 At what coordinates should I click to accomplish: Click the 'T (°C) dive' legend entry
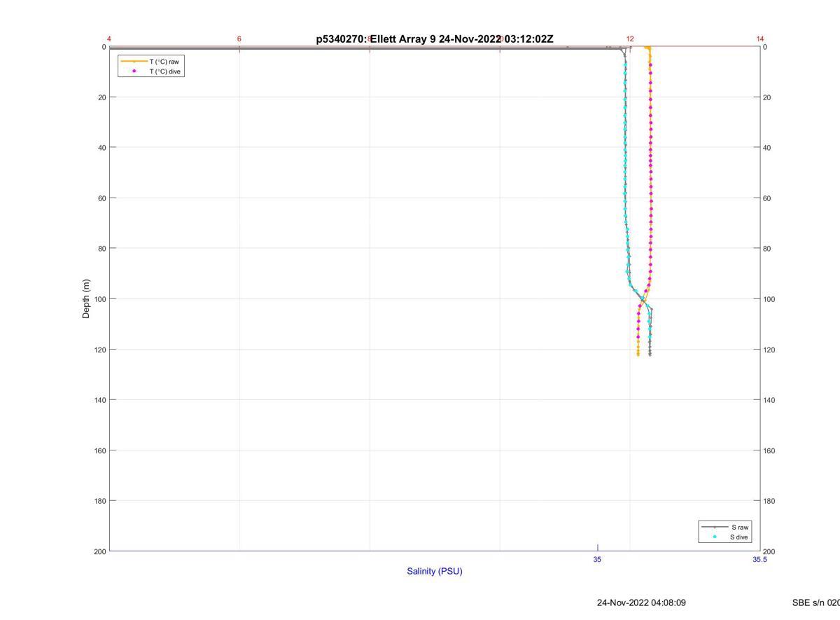(x=165, y=71)
